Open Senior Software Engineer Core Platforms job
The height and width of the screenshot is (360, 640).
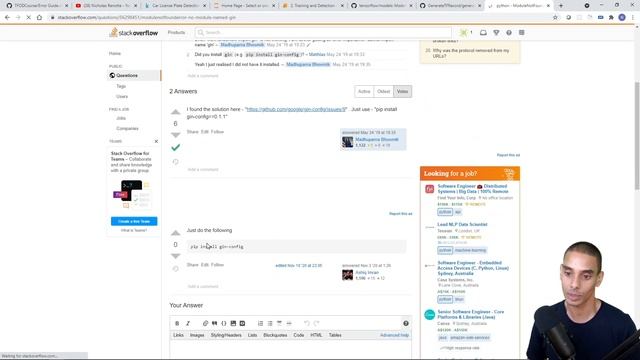pyautogui.click(x=471, y=314)
